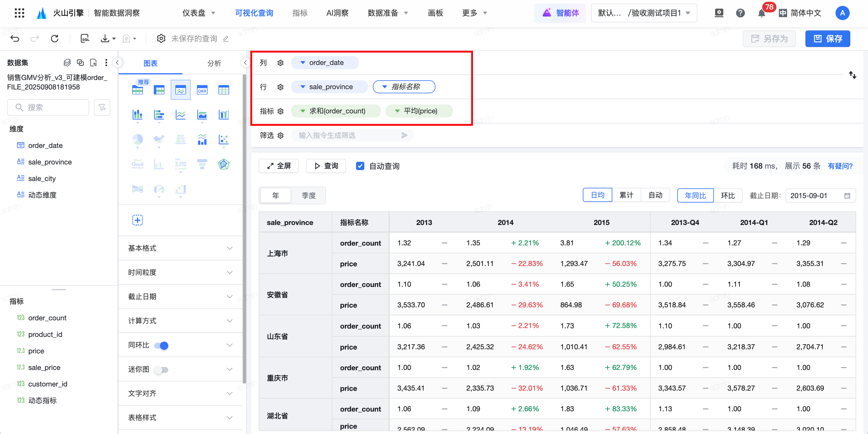868x434 pixels.
Task: Disable the 同环比 toggle switch
Action: (x=161, y=345)
